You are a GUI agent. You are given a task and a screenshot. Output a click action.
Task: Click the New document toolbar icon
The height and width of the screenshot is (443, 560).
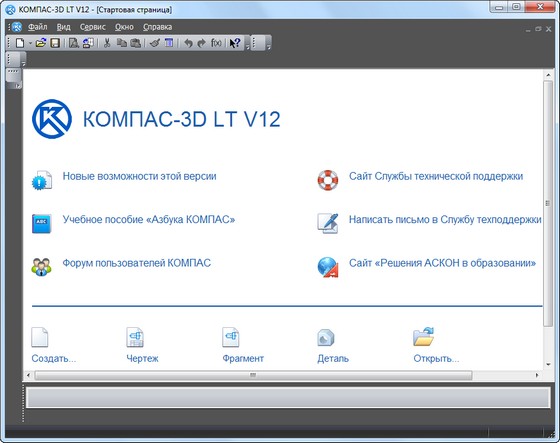[x=20, y=43]
